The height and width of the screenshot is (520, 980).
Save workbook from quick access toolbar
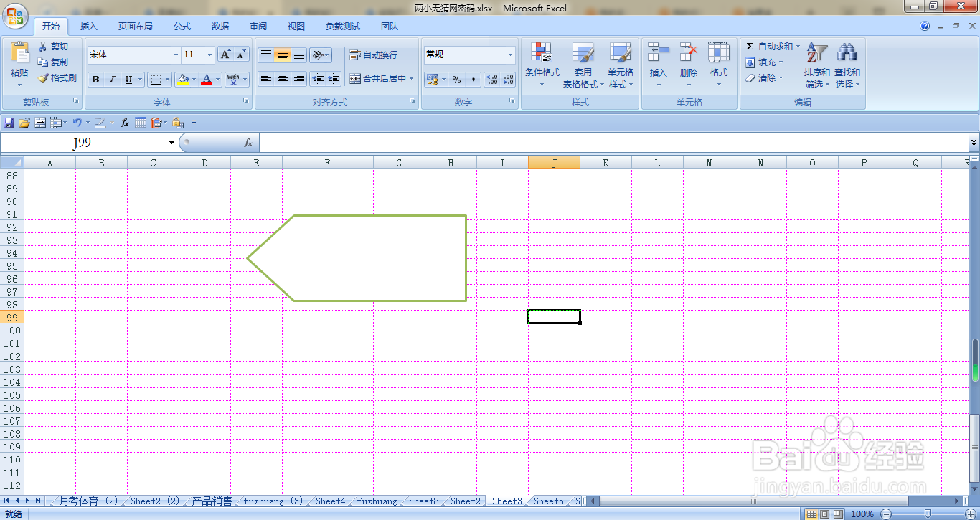pyautogui.click(x=9, y=123)
